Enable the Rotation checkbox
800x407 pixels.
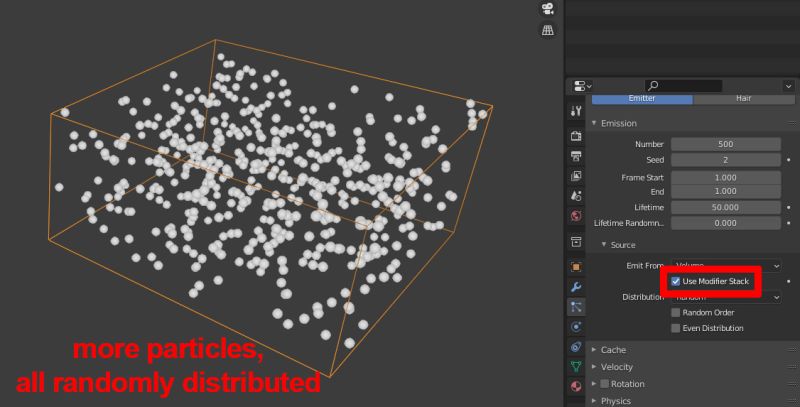[605, 384]
